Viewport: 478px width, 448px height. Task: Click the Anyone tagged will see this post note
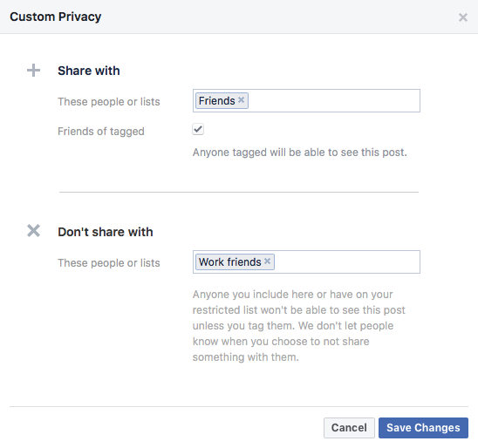pos(300,153)
